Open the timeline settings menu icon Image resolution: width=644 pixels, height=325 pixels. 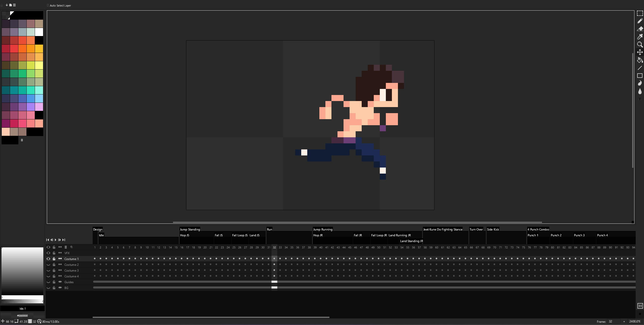tap(66, 247)
